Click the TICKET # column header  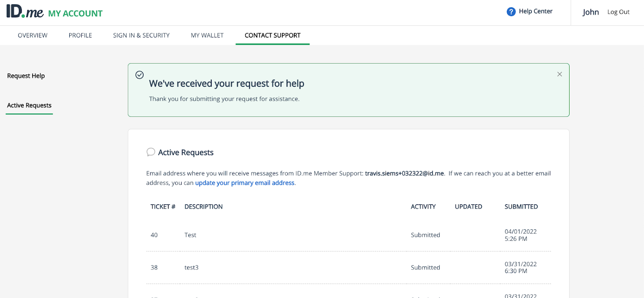(163, 207)
